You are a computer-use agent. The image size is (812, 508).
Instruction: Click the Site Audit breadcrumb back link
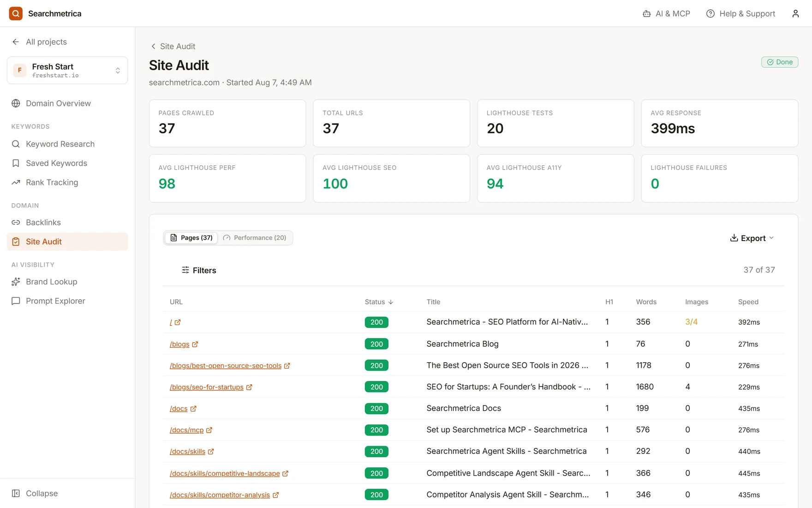[173, 46]
